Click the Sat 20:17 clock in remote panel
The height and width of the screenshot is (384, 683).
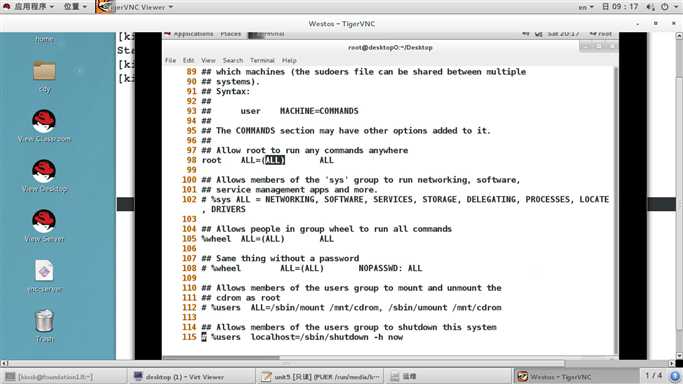(563, 34)
